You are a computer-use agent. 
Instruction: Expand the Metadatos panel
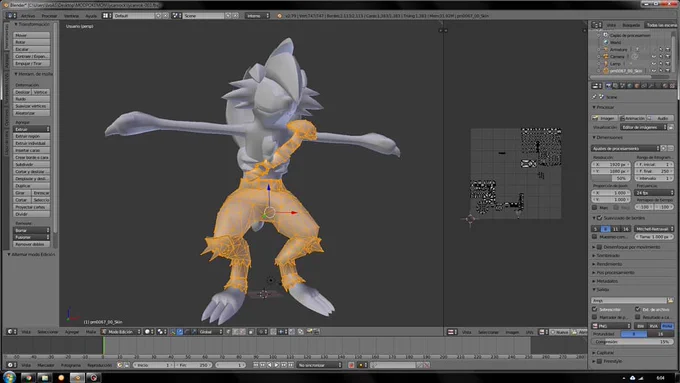594,281
